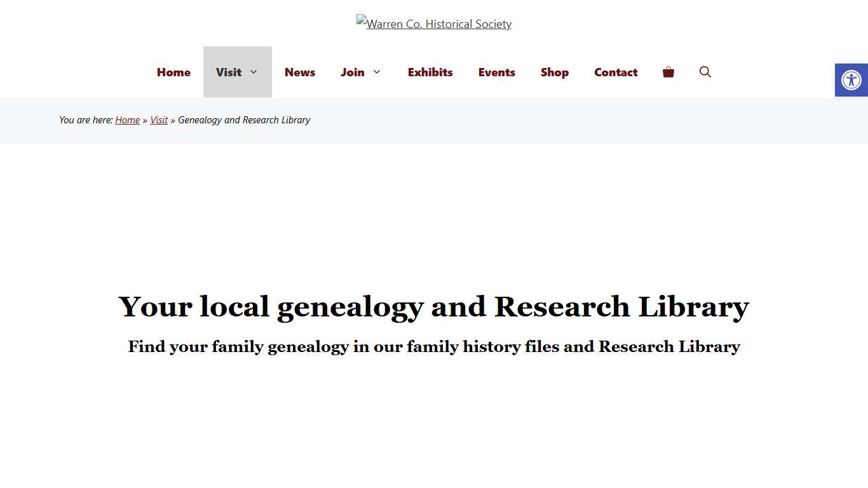
Task: Activate the blue accessibility person icon
Action: 851,79
